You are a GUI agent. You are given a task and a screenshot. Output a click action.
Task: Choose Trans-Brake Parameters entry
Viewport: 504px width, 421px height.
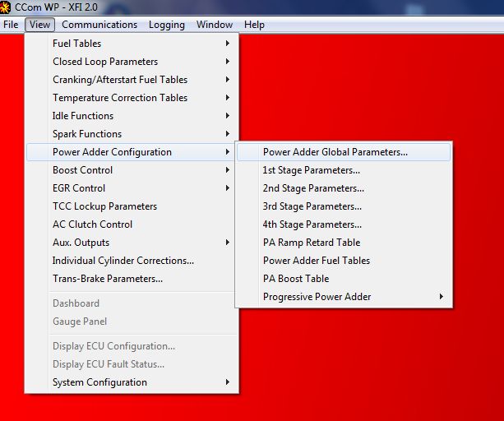132,279
